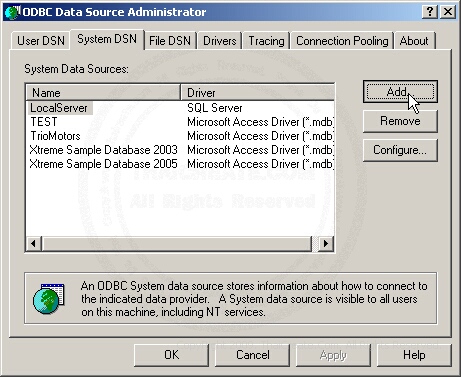
Task: Click the grayed-out Apply button
Action: click(x=333, y=355)
